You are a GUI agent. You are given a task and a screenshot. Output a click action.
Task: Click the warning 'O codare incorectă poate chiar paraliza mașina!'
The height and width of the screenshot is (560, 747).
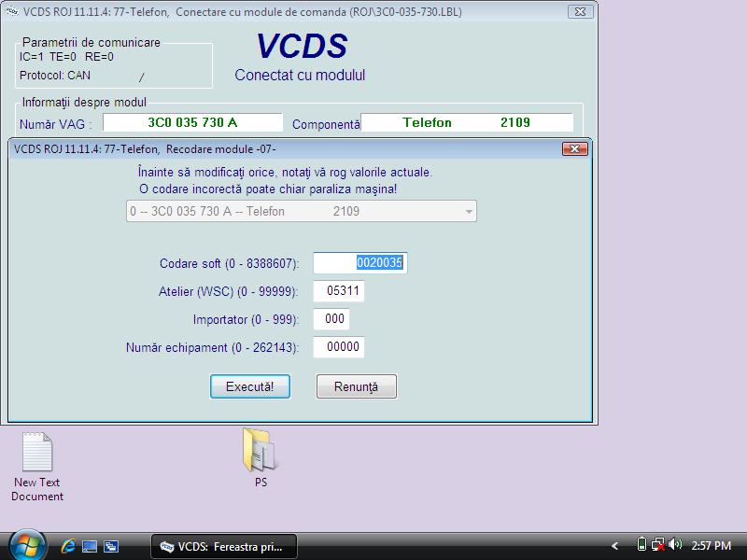click(268, 189)
